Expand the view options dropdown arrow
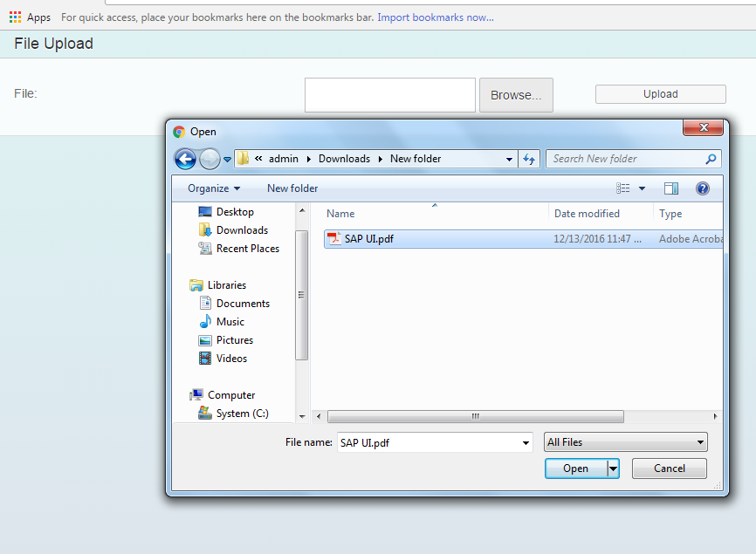756x554 pixels. 643,188
